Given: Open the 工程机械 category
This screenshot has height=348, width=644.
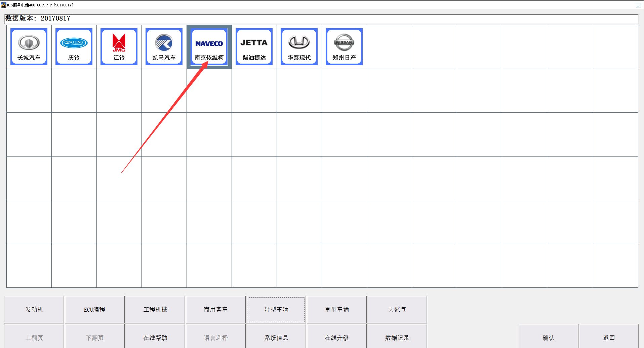Looking at the screenshot, I should click(x=155, y=309).
